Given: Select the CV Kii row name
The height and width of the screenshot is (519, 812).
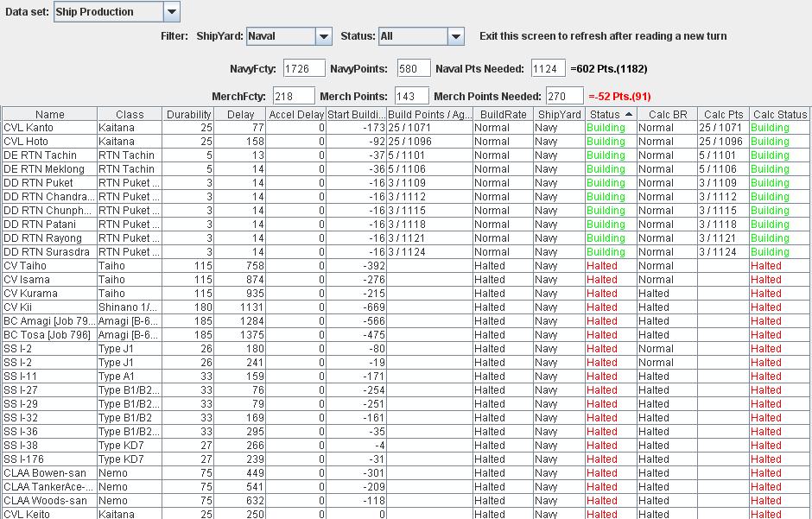Looking at the screenshot, I should (x=50, y=307).
